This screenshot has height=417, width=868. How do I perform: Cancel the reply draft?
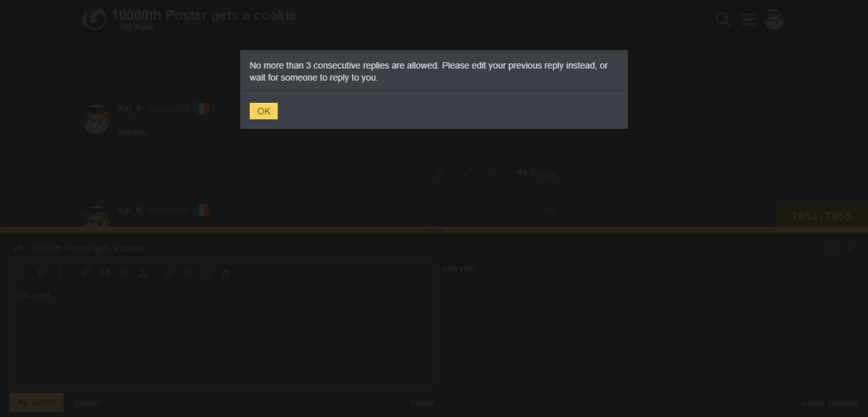point(88,402)
